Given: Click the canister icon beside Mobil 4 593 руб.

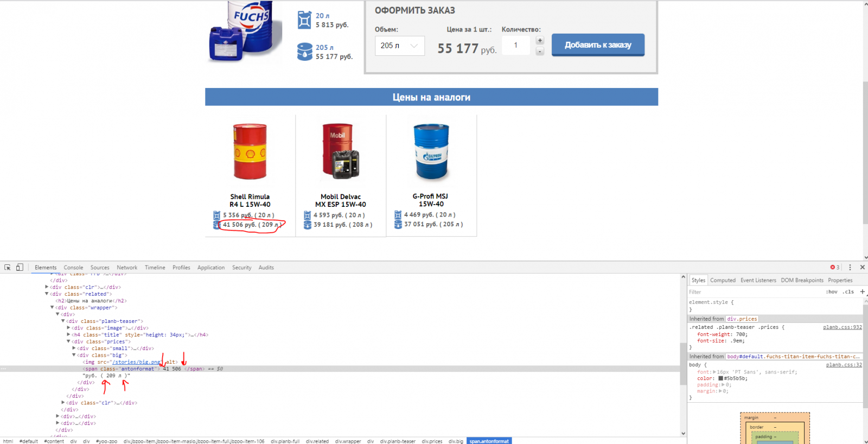Looking at the screenshot, I should click(x=308, y=215).
